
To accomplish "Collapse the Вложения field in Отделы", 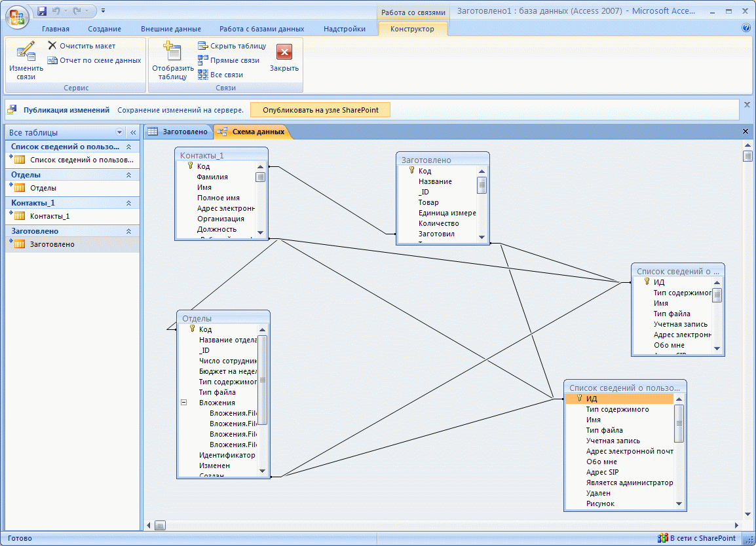I will click(x=183, y=402).
